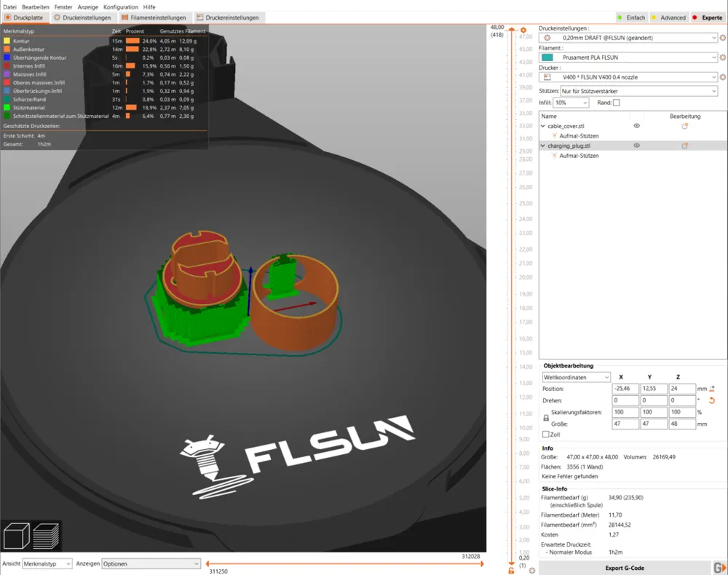Select the Experte mode button
The height and width of the screenshot is (575, 728).
tap(706, 17)
